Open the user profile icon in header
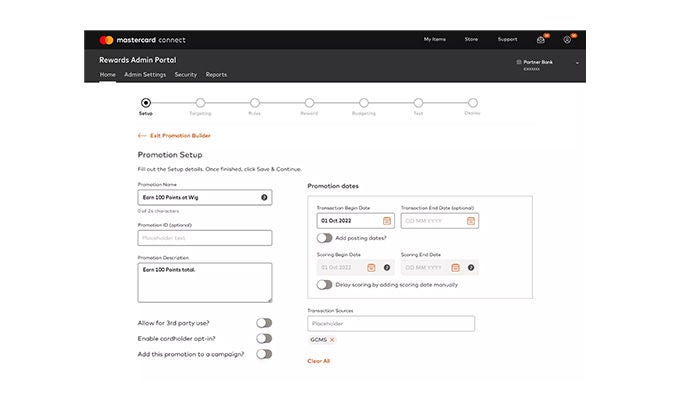The height and width of the screenshot is (414, 673). (567, 39)
